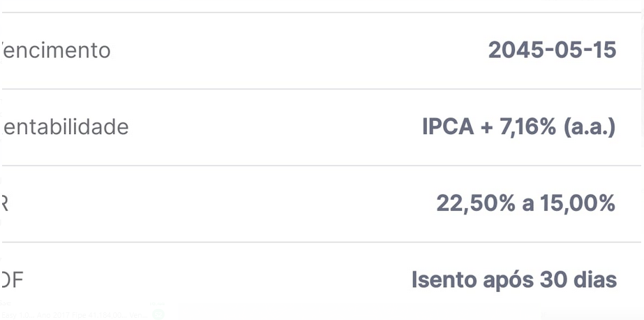Click the Vencimento label

pyautogui.click(x=56, y=50)
